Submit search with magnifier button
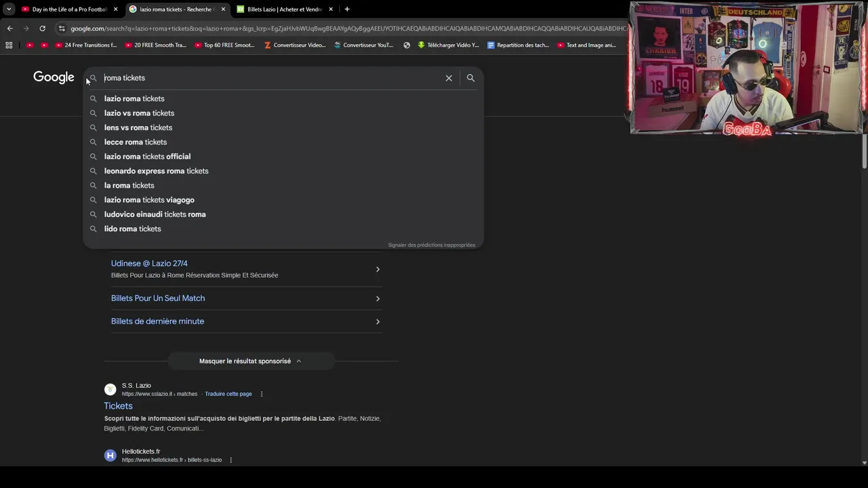This screenshot has height=488, width=868. coord(471,78)
